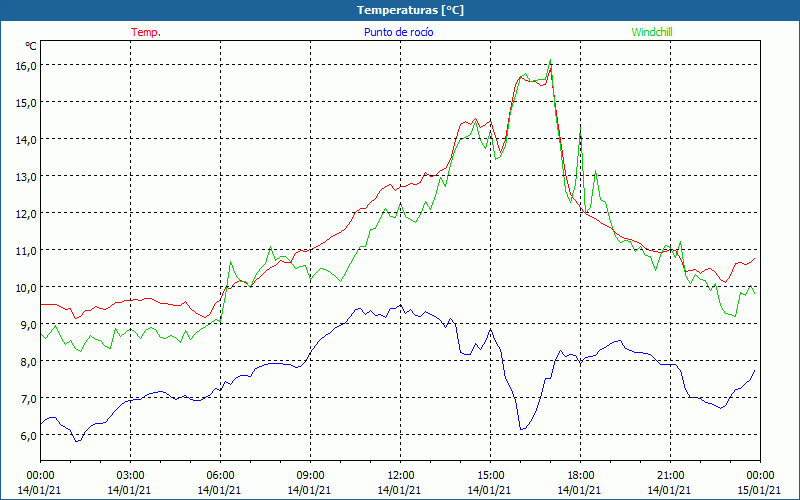Select the red 'Temp.' legend label

(146, 32)
